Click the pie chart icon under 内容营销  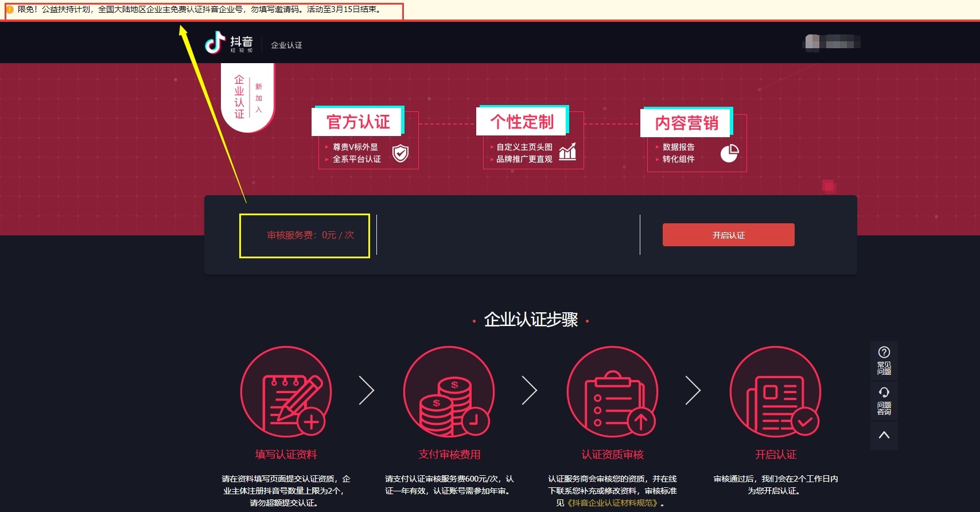click(x=729, y=153)
